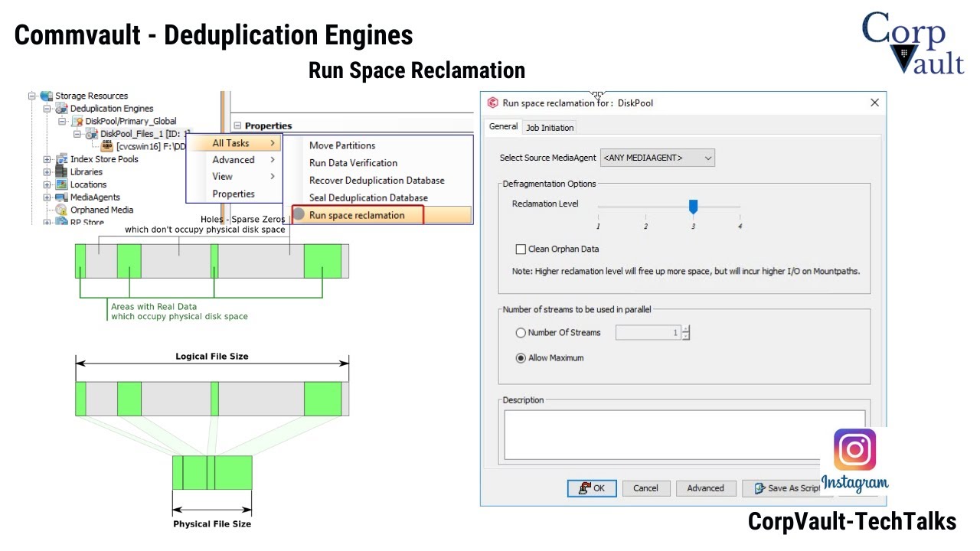Click the Reclamation Level slider handle
980x551 pixels.
pos(693,207)
